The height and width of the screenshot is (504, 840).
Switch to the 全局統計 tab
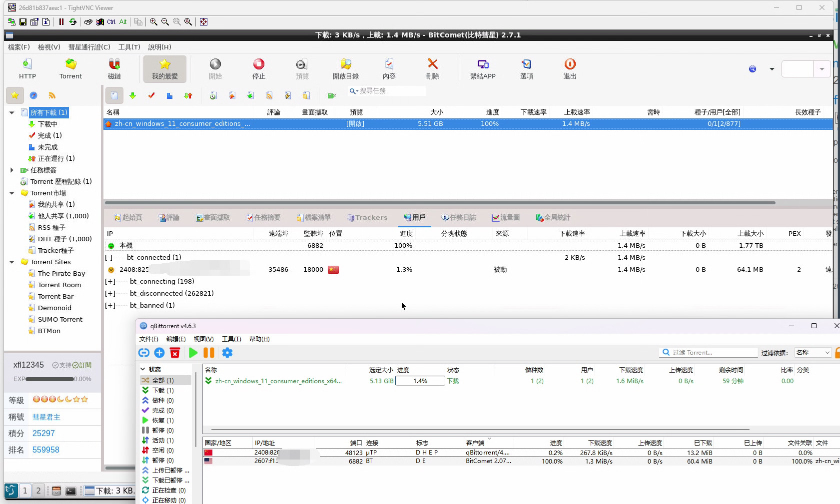553,217
